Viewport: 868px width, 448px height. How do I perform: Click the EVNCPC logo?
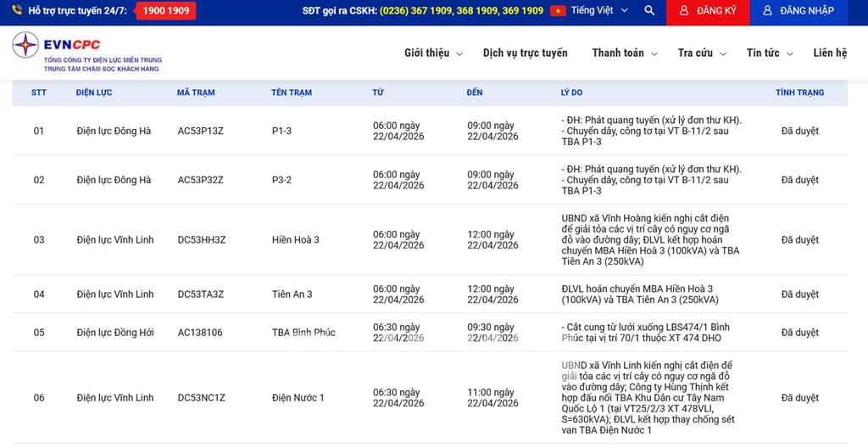pos(86,53)
